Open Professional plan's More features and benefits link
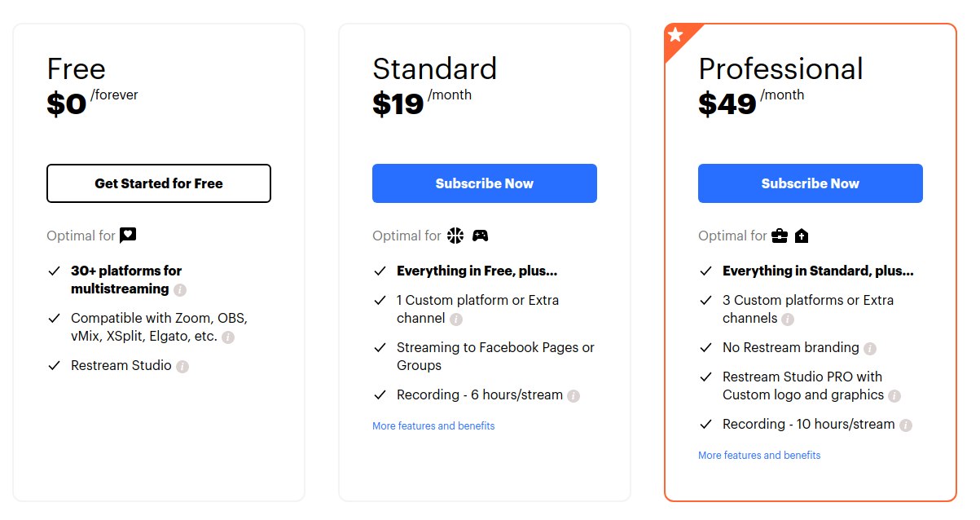The image size is (980, 520). coord(759,455)
